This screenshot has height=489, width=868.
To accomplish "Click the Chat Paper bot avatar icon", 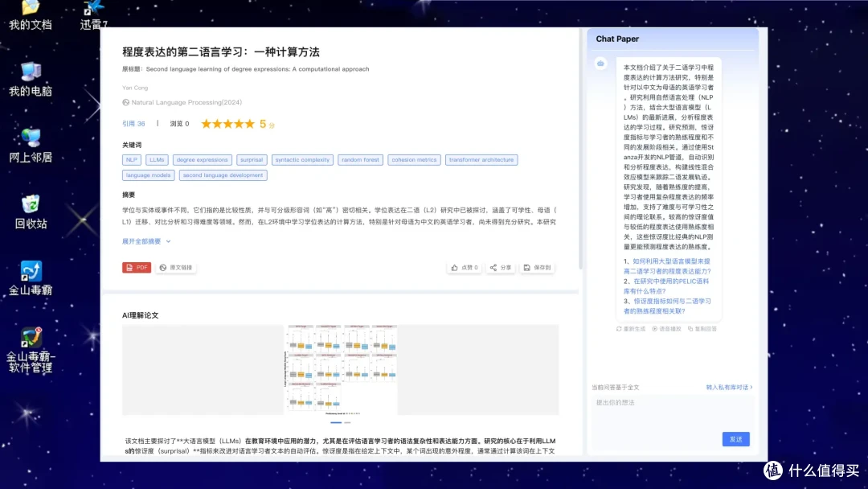I will click(600, 64).
